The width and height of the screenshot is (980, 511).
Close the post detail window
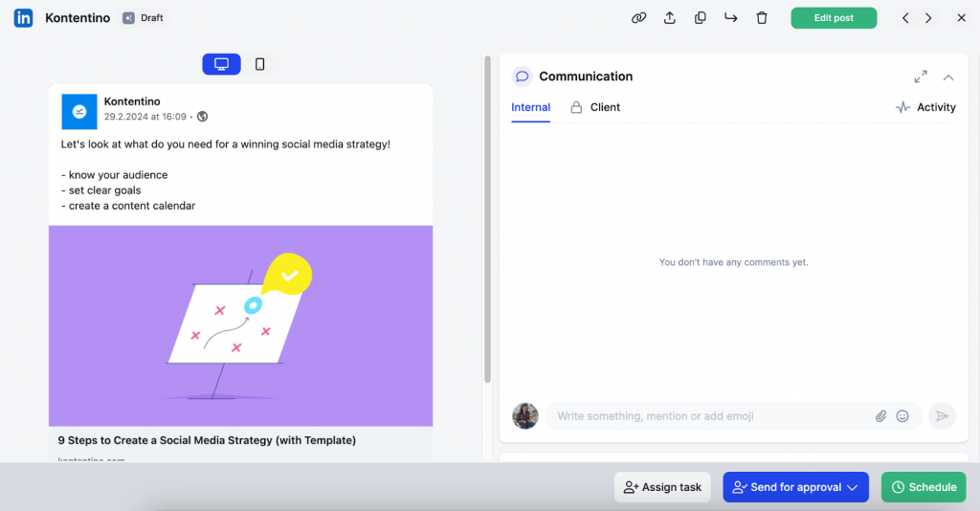click(961, 18)
